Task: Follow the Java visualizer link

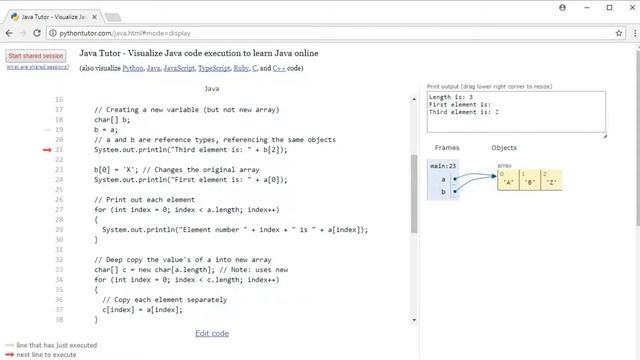Action: click(x=153, y=68)
